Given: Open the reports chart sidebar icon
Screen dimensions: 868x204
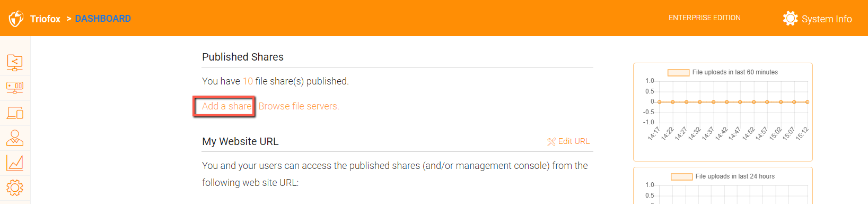Looking at the screenshot, I should coord(15,163).
